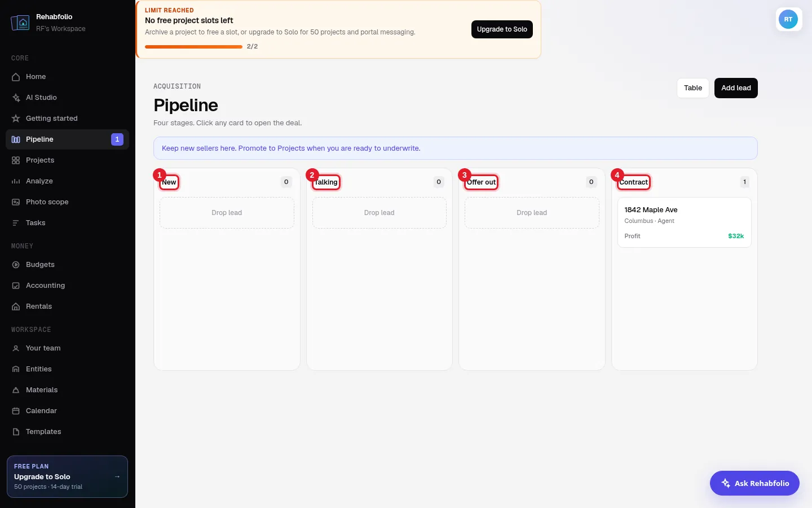This screenshot has width=812, height=508.
Task: Click the Drop lead zone under Offer out
Action: (x=532, y=213)
